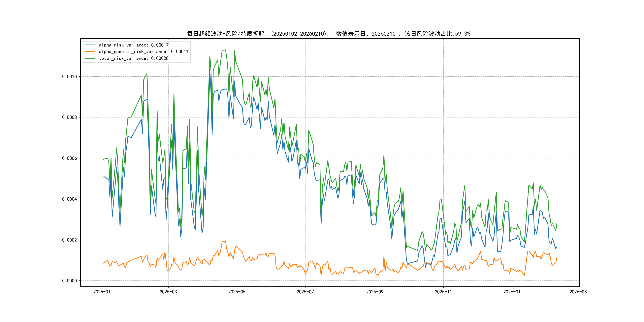Click the 2025-09 x-axis tick label

375,292
